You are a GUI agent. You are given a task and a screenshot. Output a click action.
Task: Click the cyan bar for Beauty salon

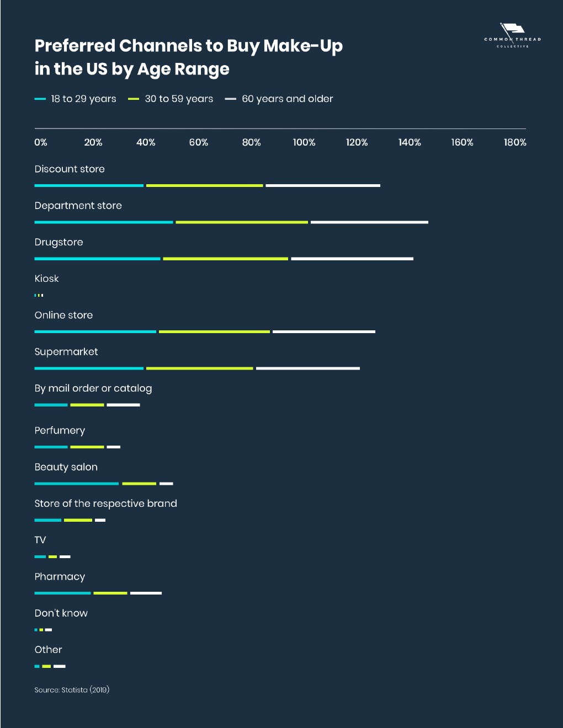(77, 484)
